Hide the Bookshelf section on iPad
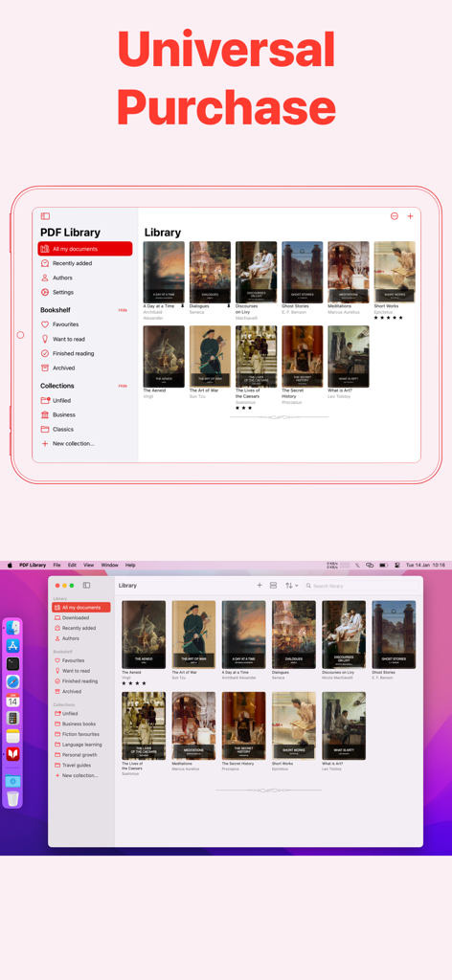The width and height of the screenshot is (452, 980). click(x=123, y=310)
